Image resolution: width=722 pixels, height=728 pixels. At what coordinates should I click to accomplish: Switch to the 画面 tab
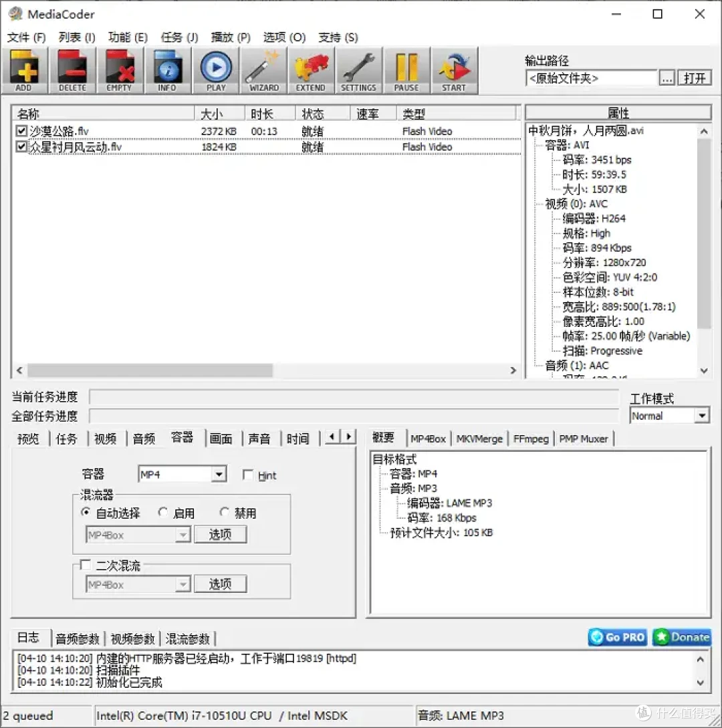pyautogui.click(x=221, y=439)
